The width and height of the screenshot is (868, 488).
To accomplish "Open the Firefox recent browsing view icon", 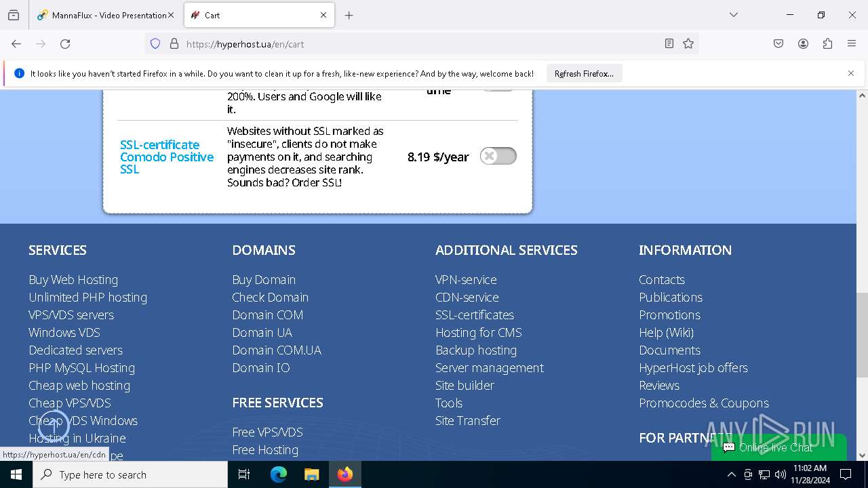I will pos(14,15).
